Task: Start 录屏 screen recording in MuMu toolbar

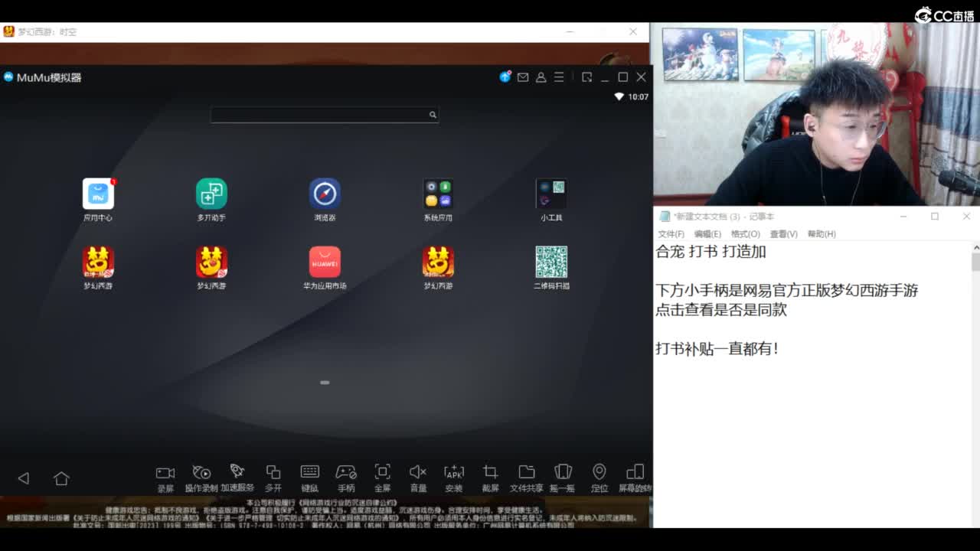Action: point(165,478)
